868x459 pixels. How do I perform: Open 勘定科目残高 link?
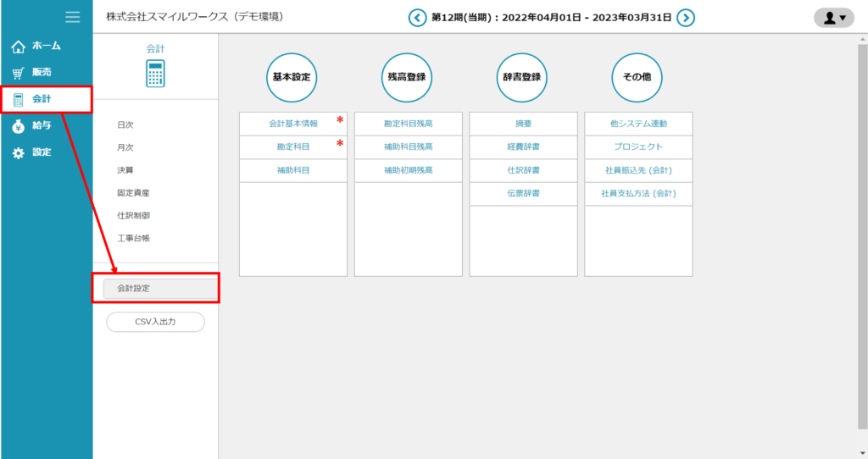tap(409, 124)
